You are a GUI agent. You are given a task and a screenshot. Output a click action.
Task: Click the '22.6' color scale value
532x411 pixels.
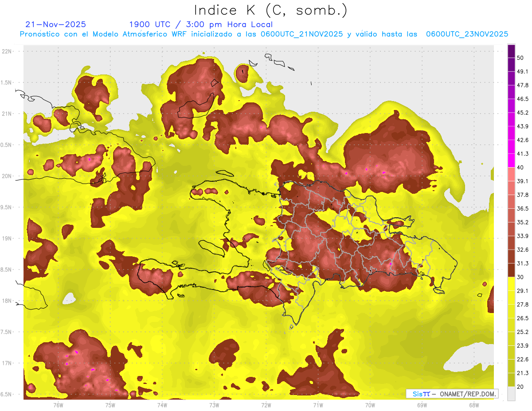[523, 359]
